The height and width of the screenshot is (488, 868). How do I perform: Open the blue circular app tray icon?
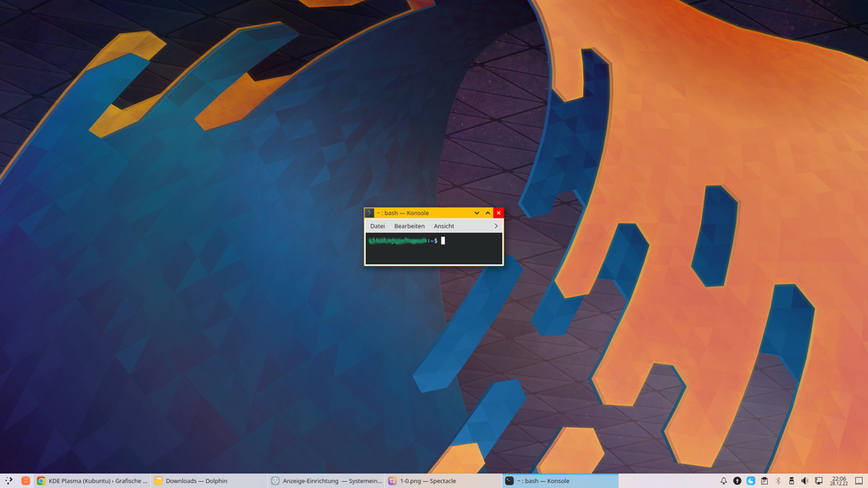pos(750,480)
